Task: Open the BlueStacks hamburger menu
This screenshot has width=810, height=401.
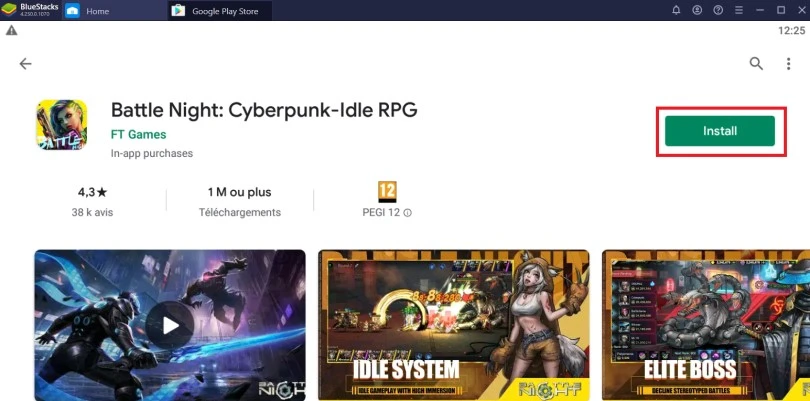Action: pyautogui.click(x=739, y=10)
